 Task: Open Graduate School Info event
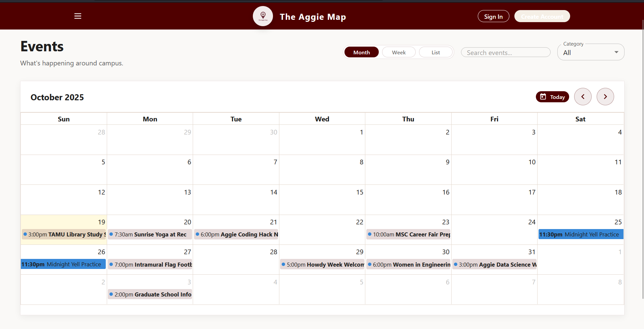point(150,294)
